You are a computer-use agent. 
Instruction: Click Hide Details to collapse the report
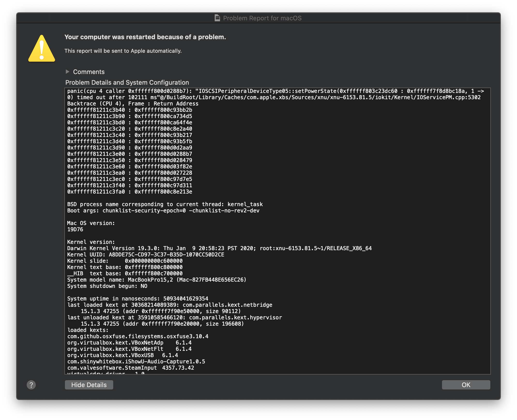pyautogui.click(x=89, y=385)
